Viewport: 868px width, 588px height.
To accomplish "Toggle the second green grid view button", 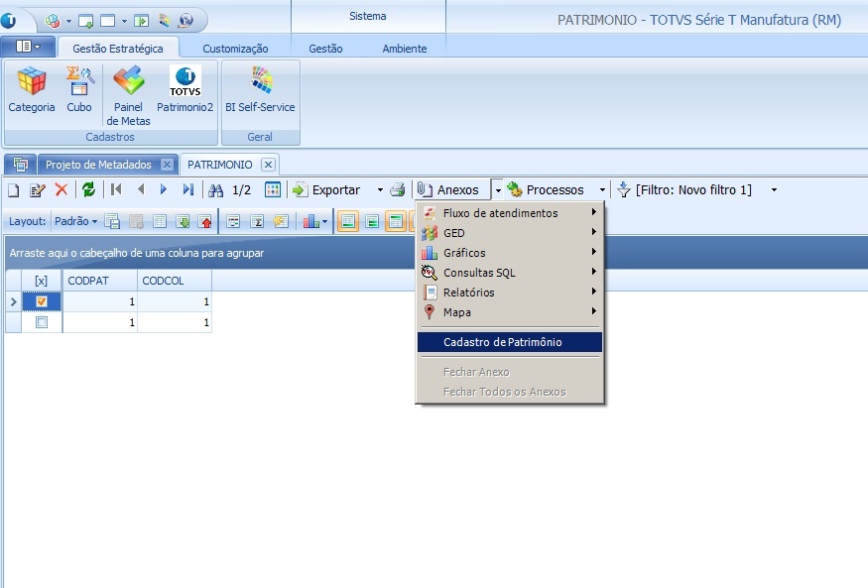I will tap(373, 222).
